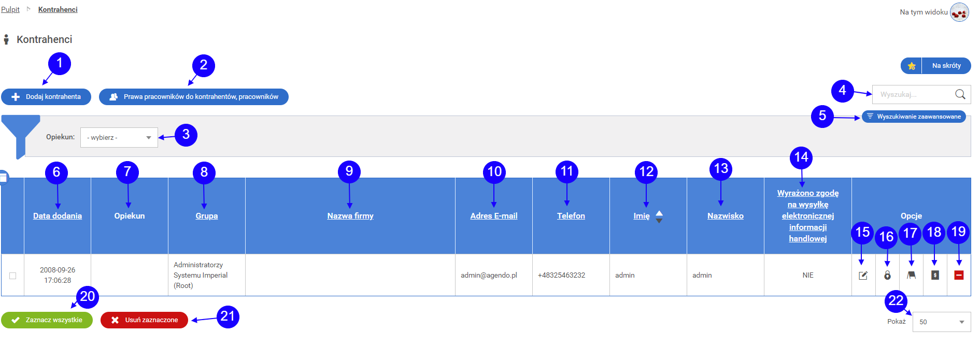Image resolution: width=980 pixels, height=346 pixels.
Task: Click the edit pencil icon in admin row
Action: coord(863,276)
